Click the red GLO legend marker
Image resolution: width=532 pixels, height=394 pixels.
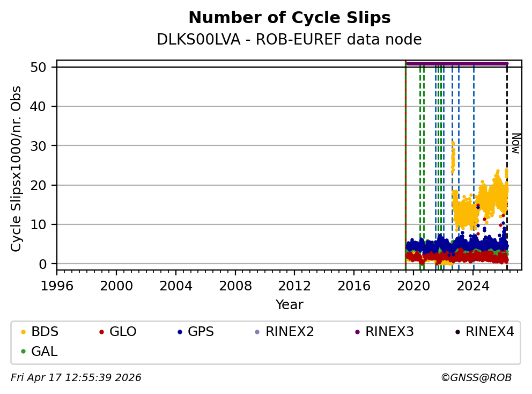click(101, 332)
